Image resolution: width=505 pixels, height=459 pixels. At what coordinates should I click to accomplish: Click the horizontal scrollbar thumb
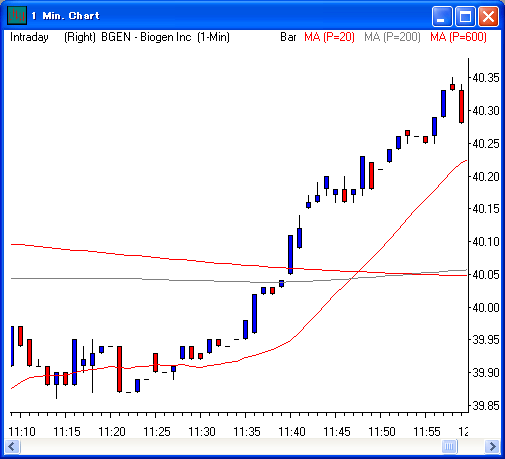pyautogui.click(x=449, y=446)
